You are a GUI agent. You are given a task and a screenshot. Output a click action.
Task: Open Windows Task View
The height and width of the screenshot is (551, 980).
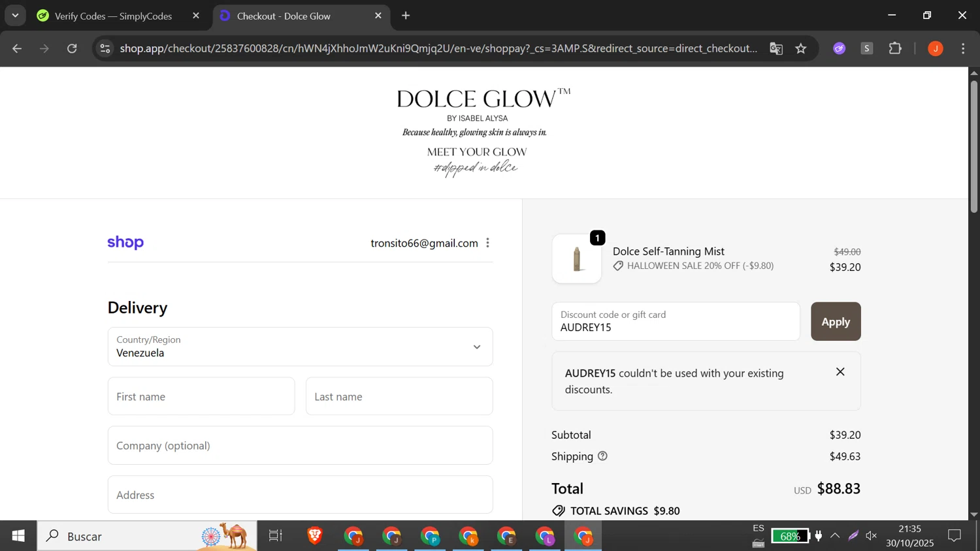276,536
